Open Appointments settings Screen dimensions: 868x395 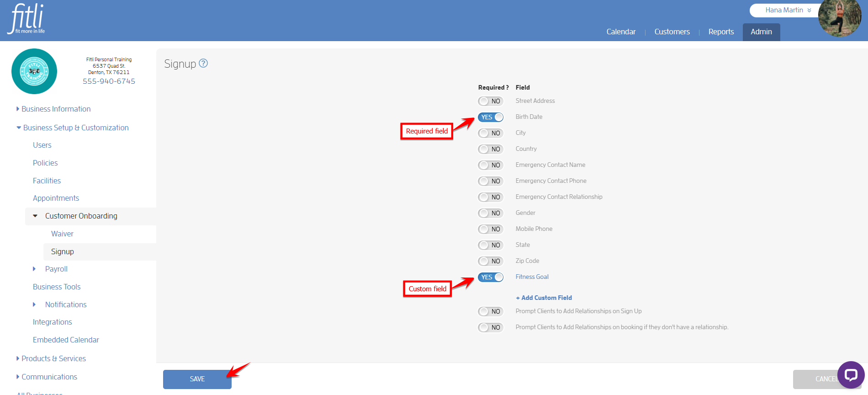pos(56,198)
